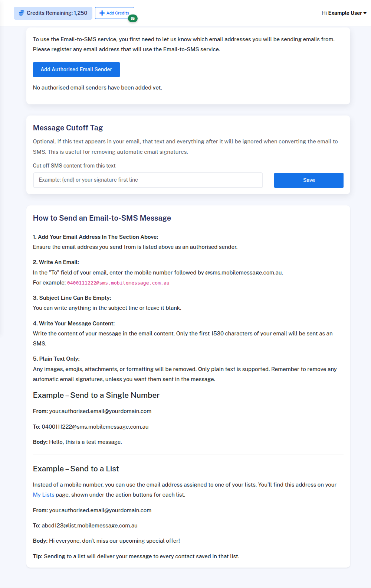Click the 'No authorised email senders' notice
Screen dimensions: 371x588
pyautogui.click(x=98, y=88)
